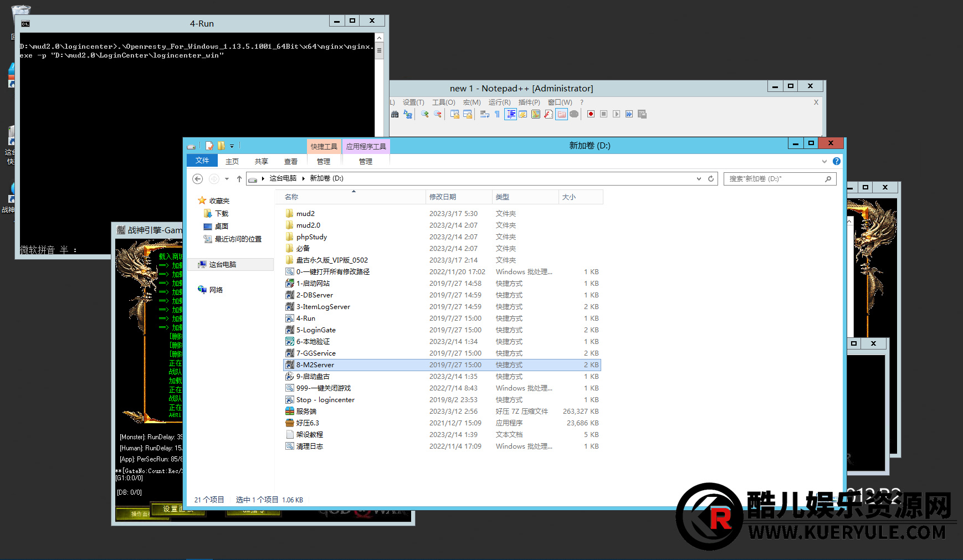Open the 运行(R) menu in Notepad++
963x560 pixels.
pos(499,102)
